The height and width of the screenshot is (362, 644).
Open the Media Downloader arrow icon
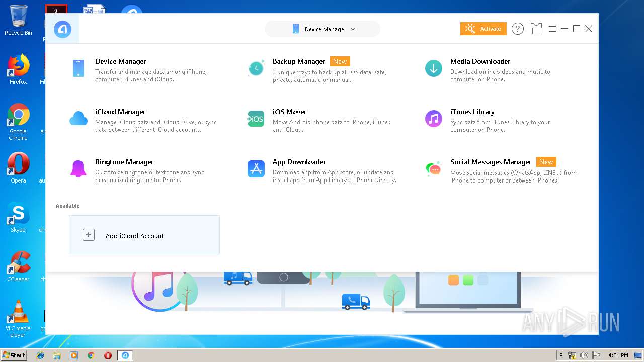[433, 68]
